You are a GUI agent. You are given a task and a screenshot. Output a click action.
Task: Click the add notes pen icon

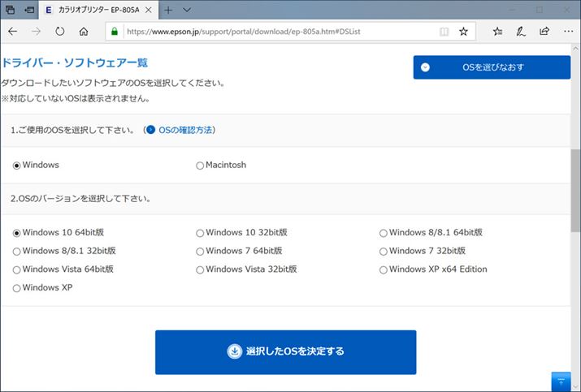(x=520, y=32)
